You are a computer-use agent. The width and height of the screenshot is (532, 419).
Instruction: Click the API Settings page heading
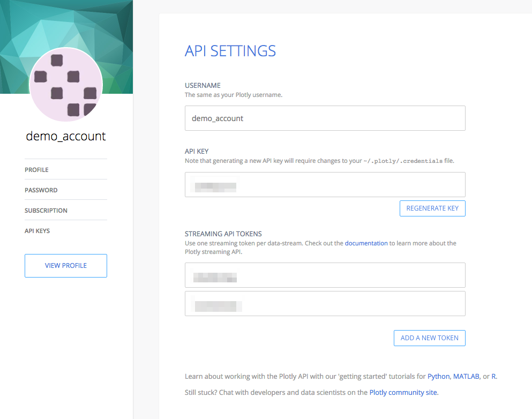point(230,51)
